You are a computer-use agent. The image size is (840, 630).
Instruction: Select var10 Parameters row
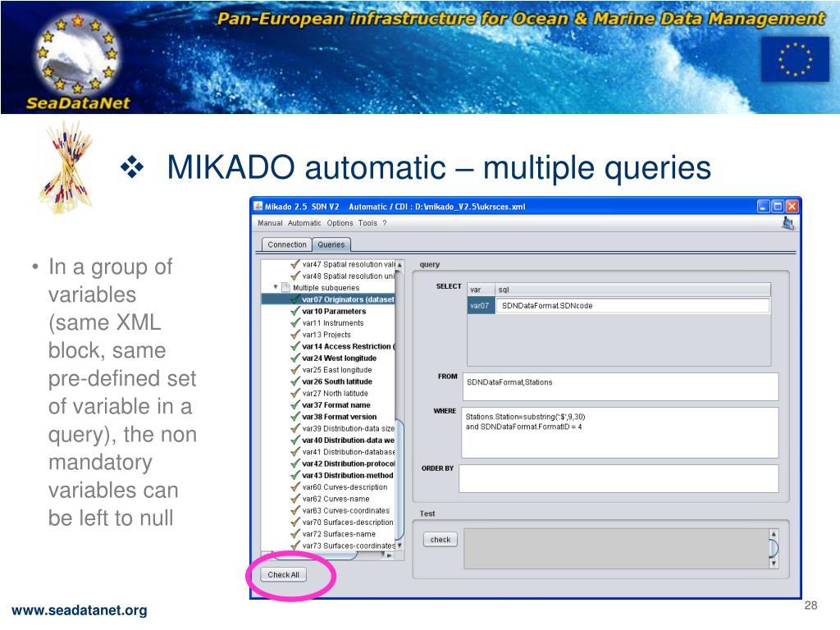(x=328, y=311)
